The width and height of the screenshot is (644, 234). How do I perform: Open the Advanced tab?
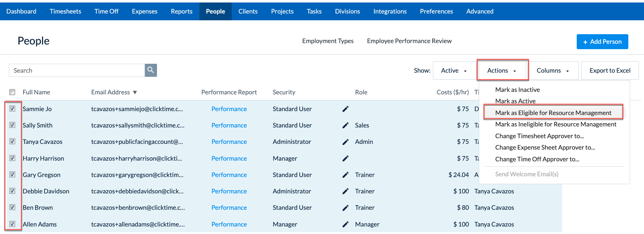coord(480,11)
